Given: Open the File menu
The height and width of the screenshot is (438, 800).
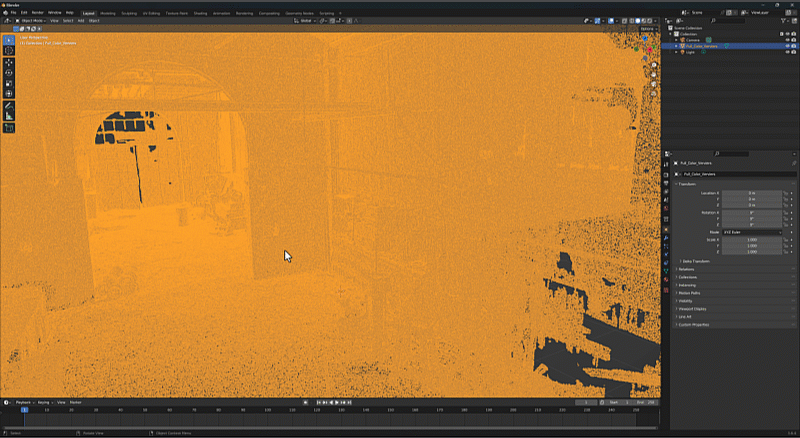Looking at the screenshot, I should click(14, 13).
